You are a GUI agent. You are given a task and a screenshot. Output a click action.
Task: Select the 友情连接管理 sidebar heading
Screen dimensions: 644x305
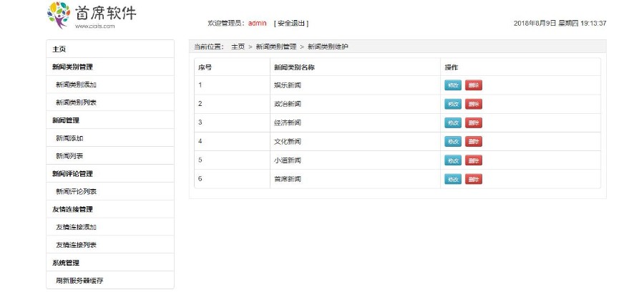point(110,209)
